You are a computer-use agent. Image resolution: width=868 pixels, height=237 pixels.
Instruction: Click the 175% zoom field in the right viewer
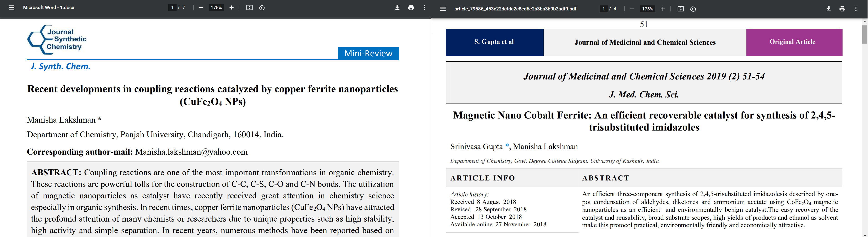click(647, 9)
